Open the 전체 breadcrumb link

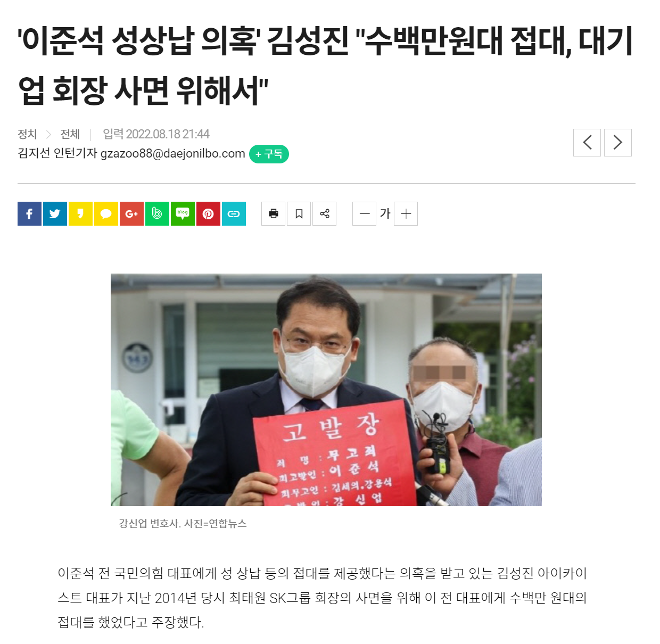click(x=70, y=134)
